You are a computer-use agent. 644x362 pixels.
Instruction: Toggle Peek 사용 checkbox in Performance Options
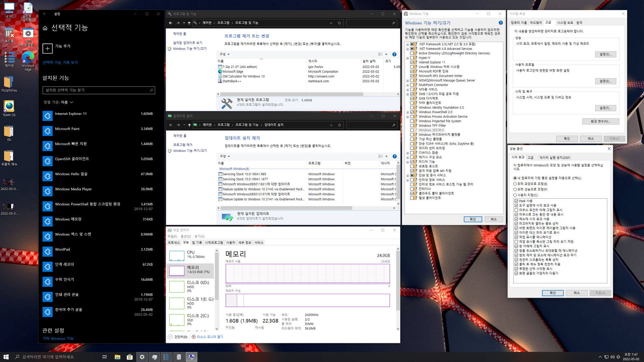(x=516, y=201)
